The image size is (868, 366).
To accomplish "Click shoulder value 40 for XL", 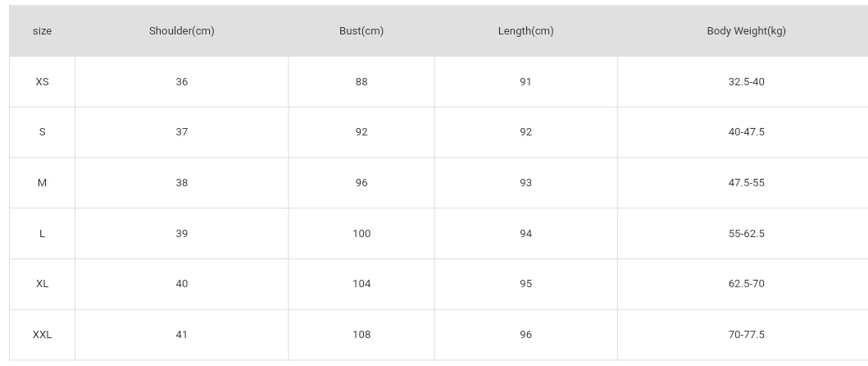I will click(x=181, y=284).
